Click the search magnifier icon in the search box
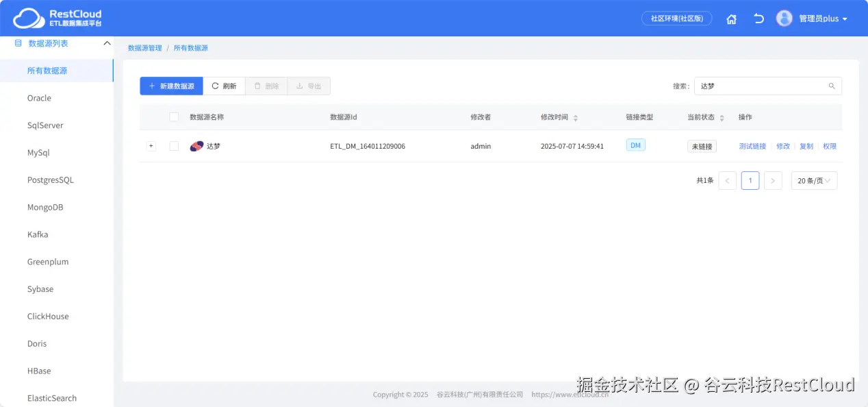 [x=831, y=86]
